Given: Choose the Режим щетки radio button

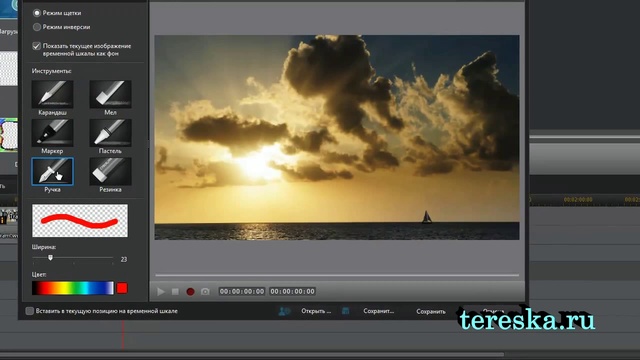Looking at the screenshot, I should point(37,13).
